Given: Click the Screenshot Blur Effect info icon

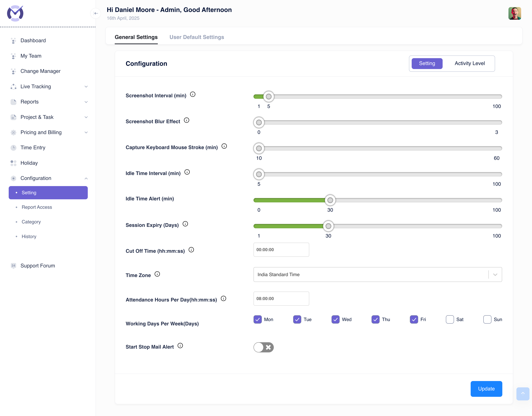Looking at the screenshot, I should click(187, 120).
